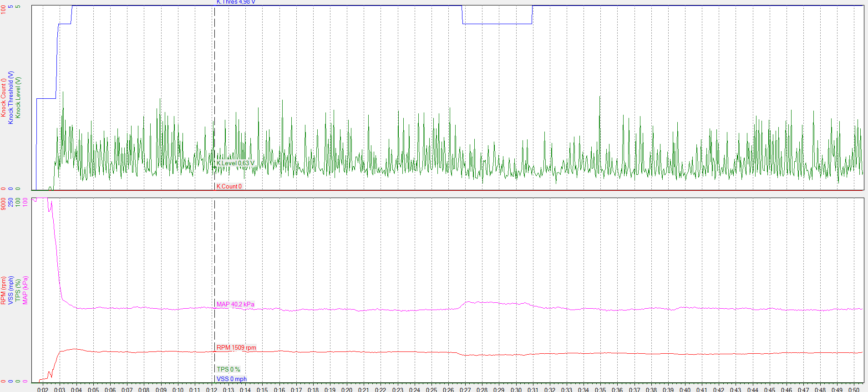Select the 0:31 mark on the time axis
The image size is (868, 392).
coord(533,389)
